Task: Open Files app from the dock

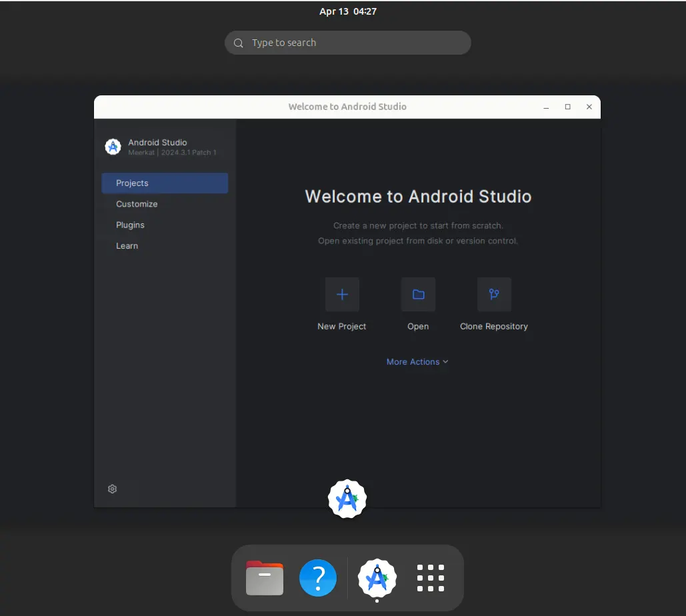Action: coord(265,578)
